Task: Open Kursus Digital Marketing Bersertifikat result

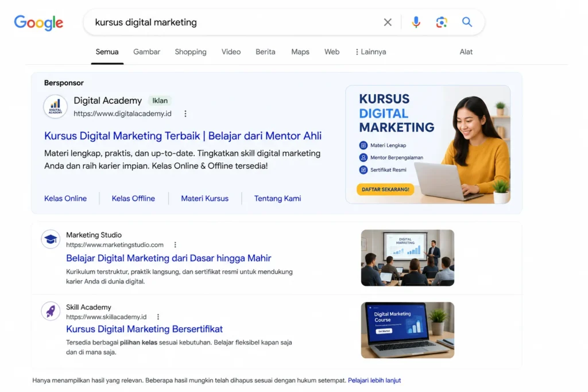Action: (x=144, y=329)
